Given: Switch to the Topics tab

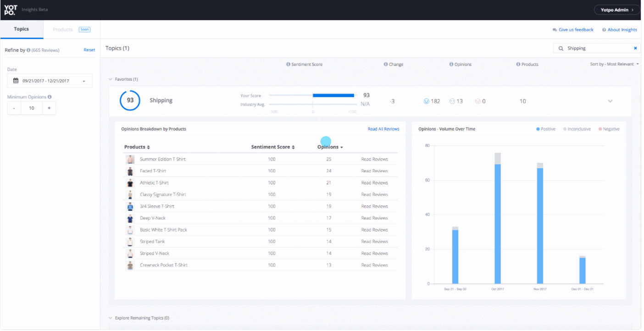Looking at the screenshot, I should (x=22, y=29).
